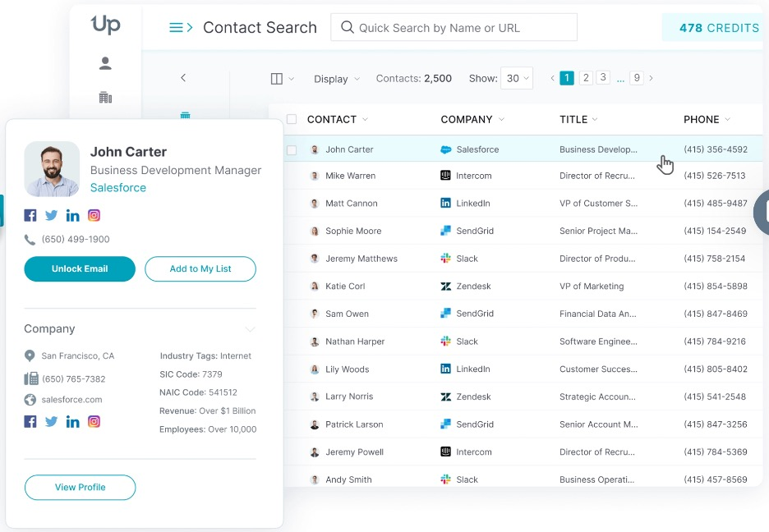Click John Carter's profile photo
This screenshot has height=532, width=769.
point(52,169)
